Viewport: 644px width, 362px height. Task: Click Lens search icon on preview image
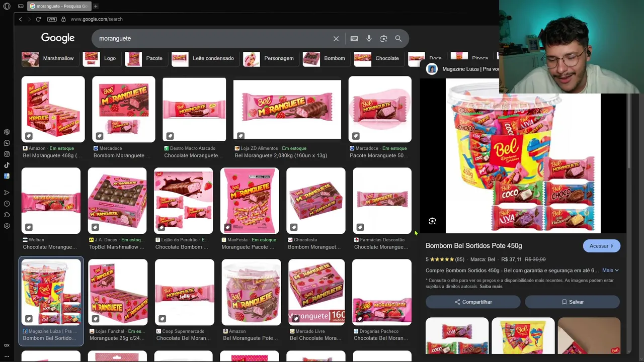(x=432, y=221)
